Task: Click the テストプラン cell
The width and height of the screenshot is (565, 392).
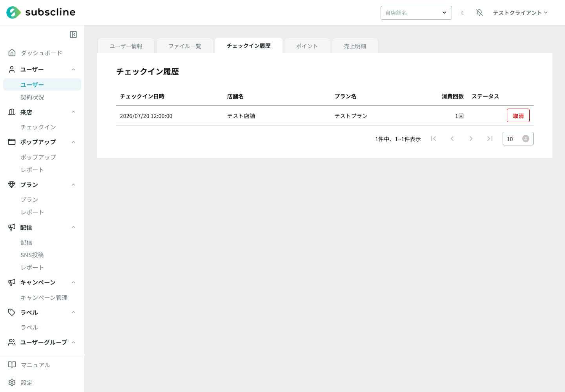Action: click(x=351, y=116)
